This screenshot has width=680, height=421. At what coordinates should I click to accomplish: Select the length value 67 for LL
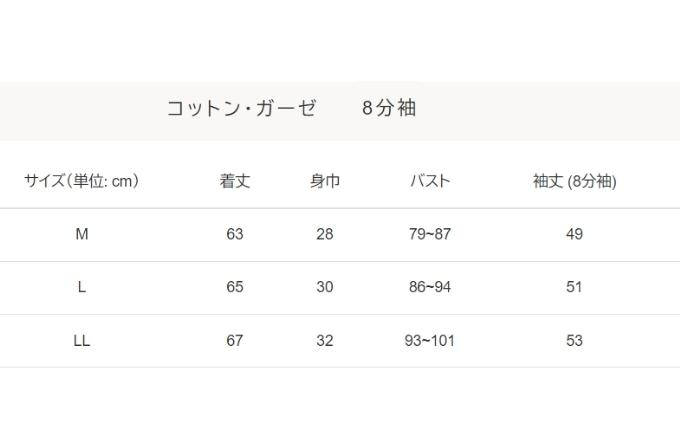(x=235, y=341)
